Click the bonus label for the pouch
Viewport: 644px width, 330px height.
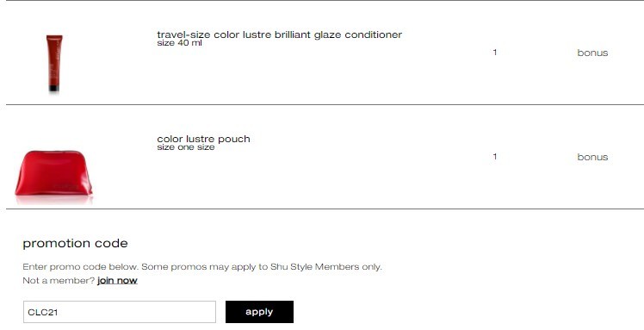pyautogui.click(x=592, y=157)
